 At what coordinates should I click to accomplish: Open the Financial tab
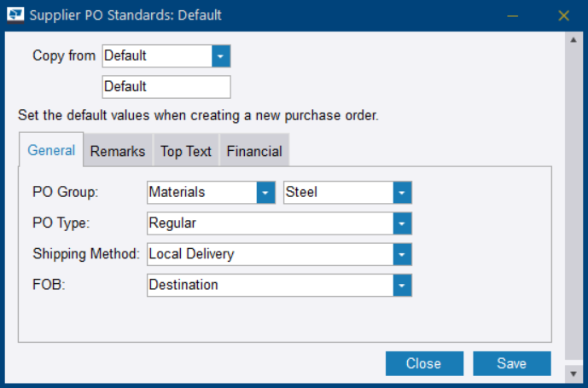coord(254,151)
